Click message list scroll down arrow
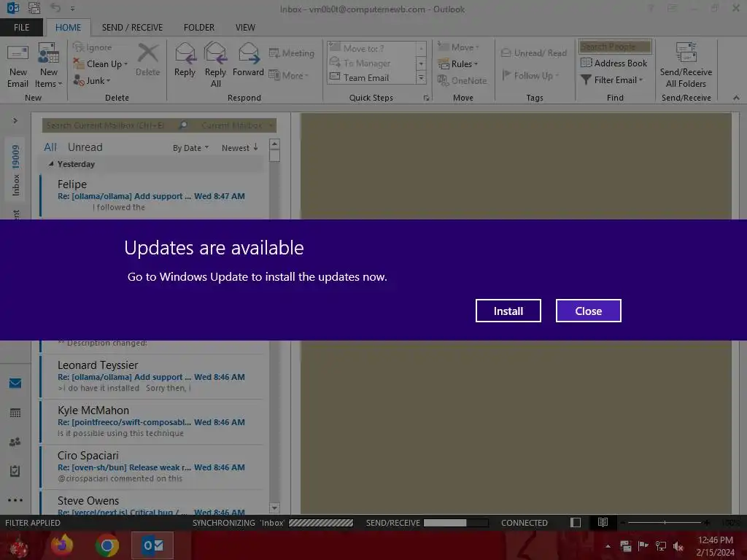Image resolution: width=747 pixels, height=560 pixels. click(274, 507)
